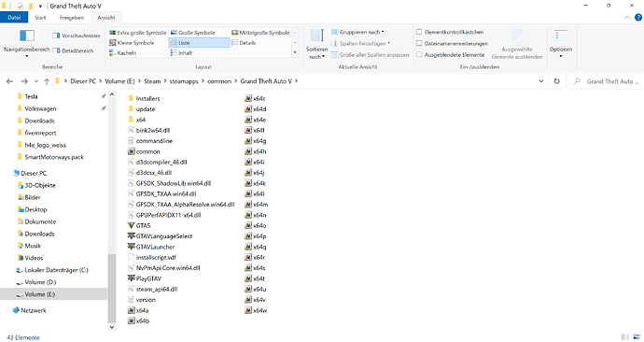Select the x64w file

(260, 311)
